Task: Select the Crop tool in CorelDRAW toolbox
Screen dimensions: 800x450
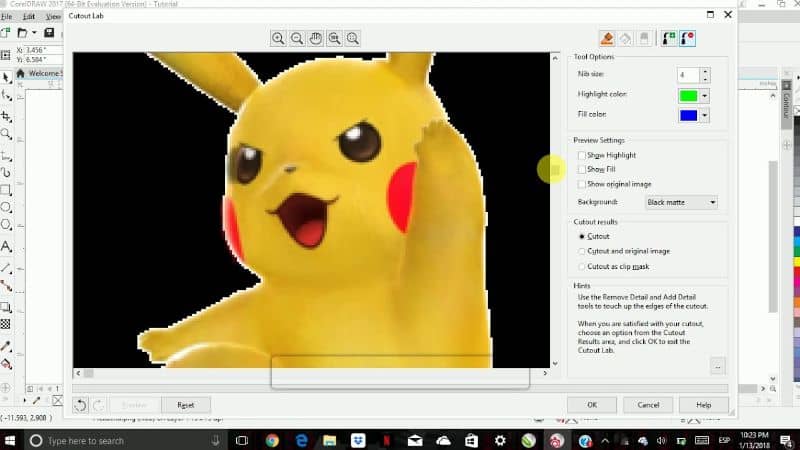Action: 7,117
